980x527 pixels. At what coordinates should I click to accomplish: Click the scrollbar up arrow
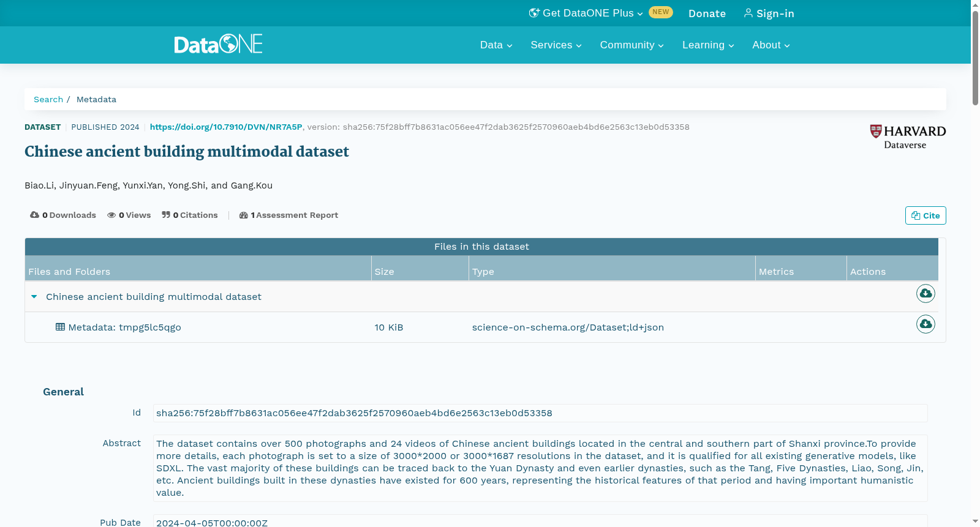pos(975,5)
